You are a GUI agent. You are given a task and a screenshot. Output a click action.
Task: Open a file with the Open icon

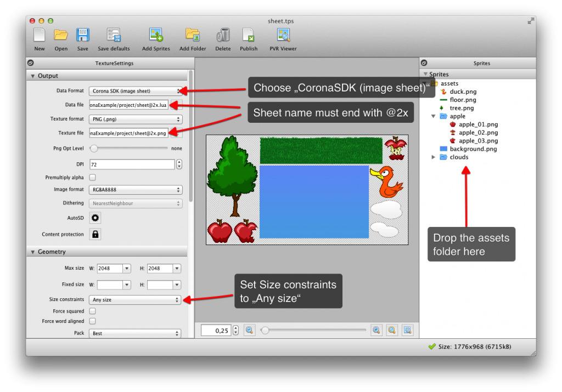pos(61,36)
